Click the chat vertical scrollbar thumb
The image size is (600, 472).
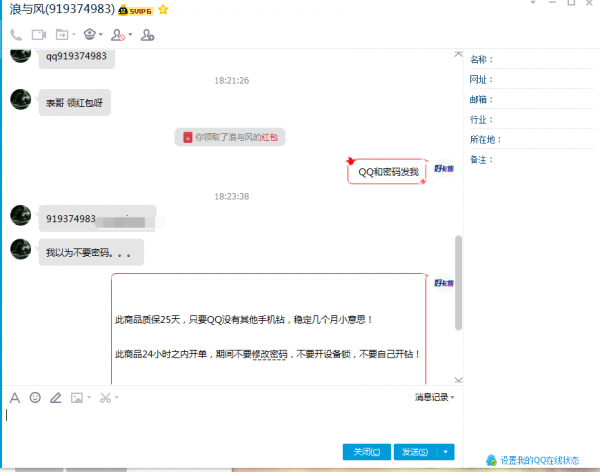point(458,283)
